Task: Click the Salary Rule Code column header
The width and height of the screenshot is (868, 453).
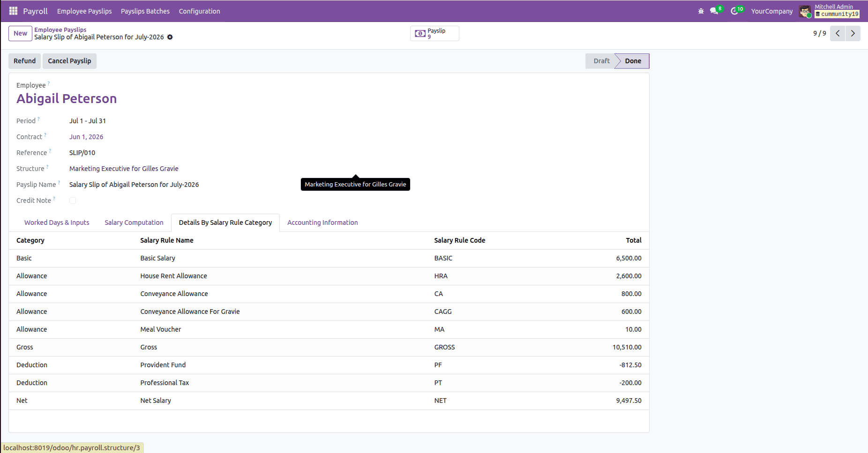Action: click(460, 240)
